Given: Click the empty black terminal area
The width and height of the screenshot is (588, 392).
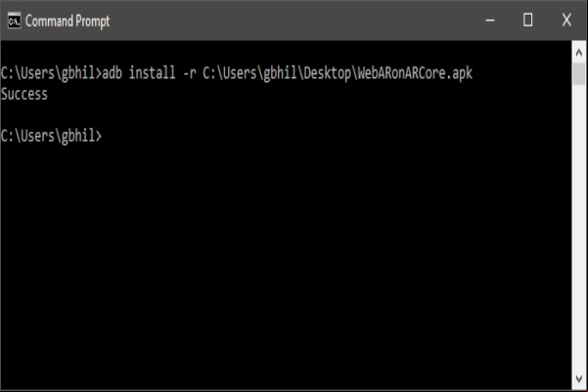Looking at the screenshot, I should tap(286, 262).
